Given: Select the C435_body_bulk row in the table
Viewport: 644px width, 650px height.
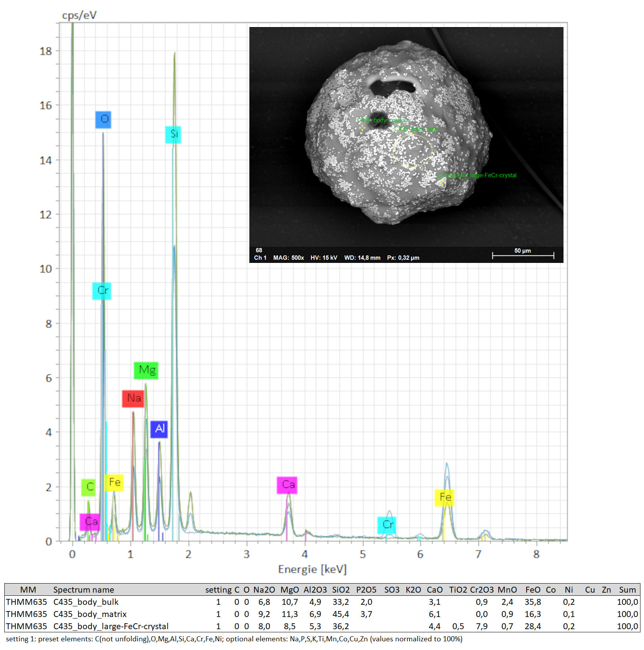Looking at the screenshot, I should (x=86, y=602).
